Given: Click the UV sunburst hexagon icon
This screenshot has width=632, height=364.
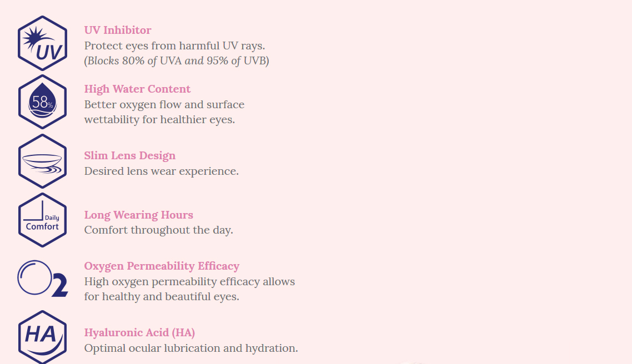Looking at the screenshot, I should 42,43.
